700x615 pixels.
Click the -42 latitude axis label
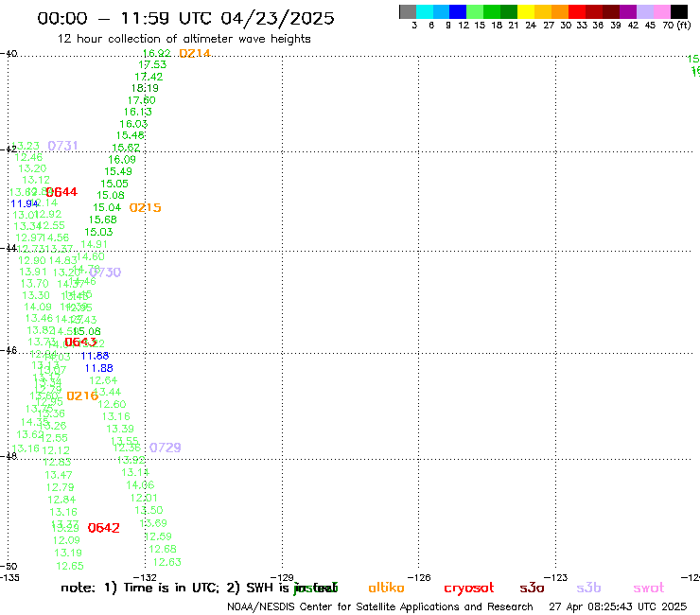tap(9, 149)
